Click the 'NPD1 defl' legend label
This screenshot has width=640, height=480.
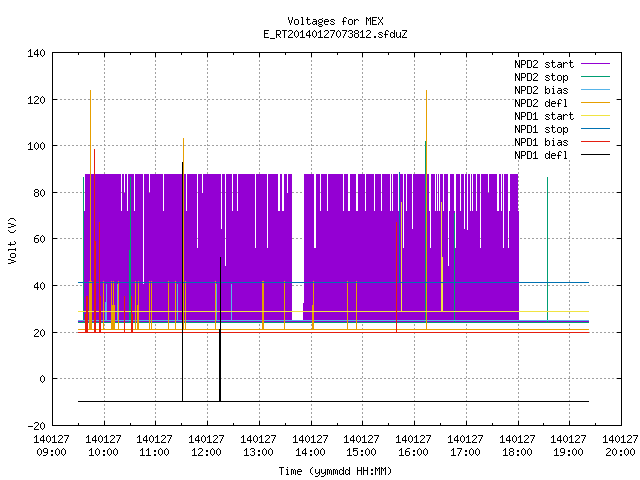[x=541, y=156]
